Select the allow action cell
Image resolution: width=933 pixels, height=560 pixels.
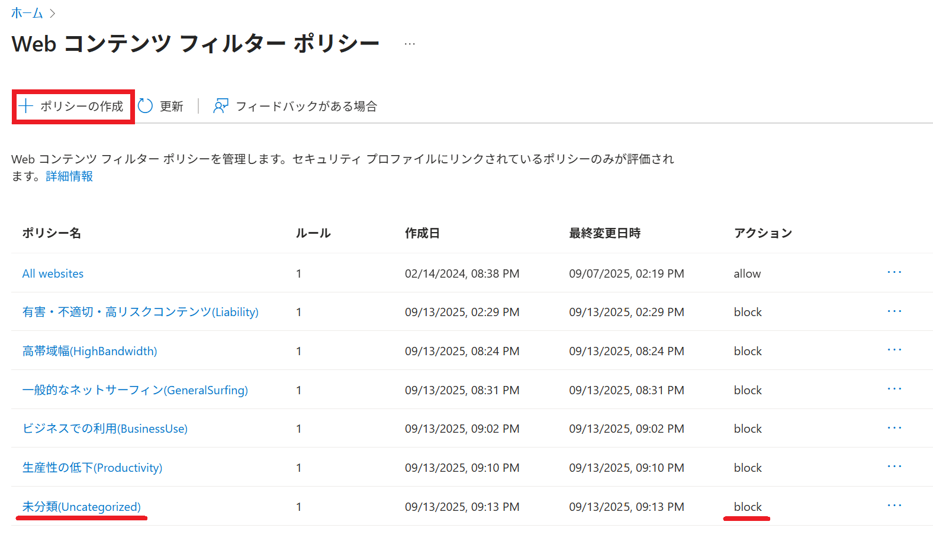click(747, 273)
